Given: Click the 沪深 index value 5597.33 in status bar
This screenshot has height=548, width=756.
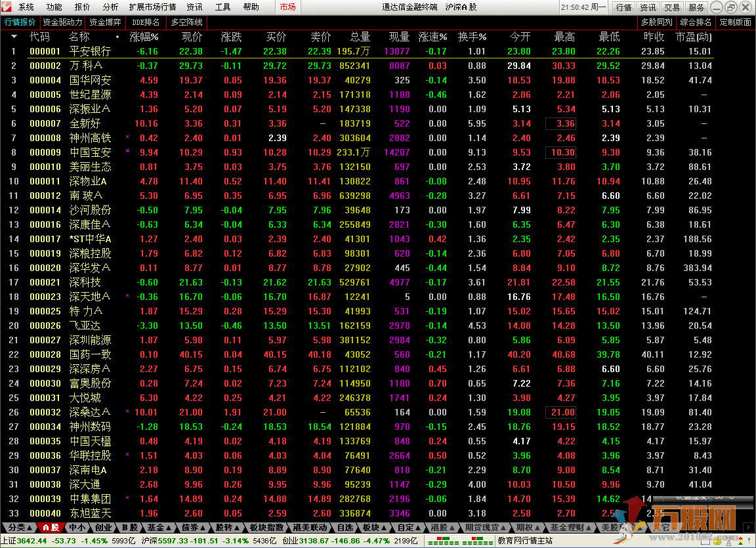Looking at the screenshot, I should pos(172,541).
